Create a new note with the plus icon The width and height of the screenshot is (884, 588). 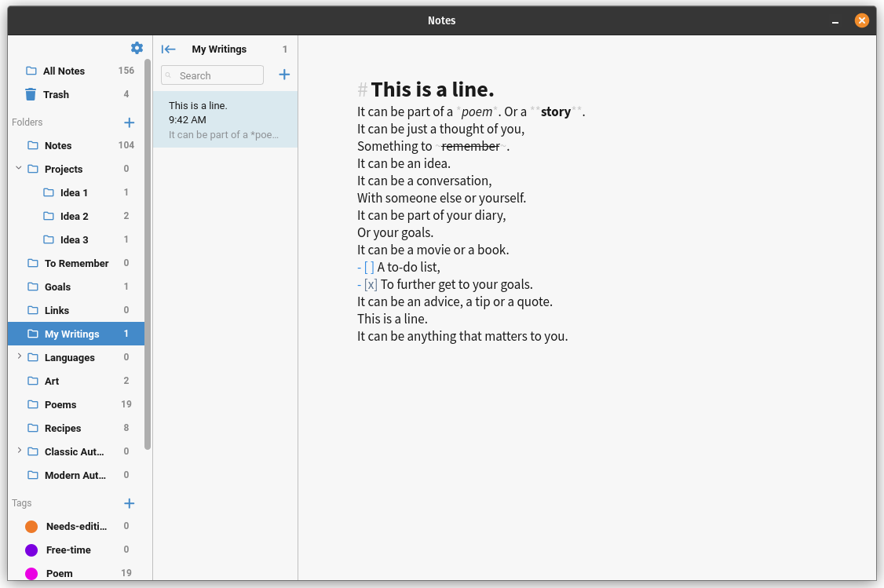tap(283, 75)
